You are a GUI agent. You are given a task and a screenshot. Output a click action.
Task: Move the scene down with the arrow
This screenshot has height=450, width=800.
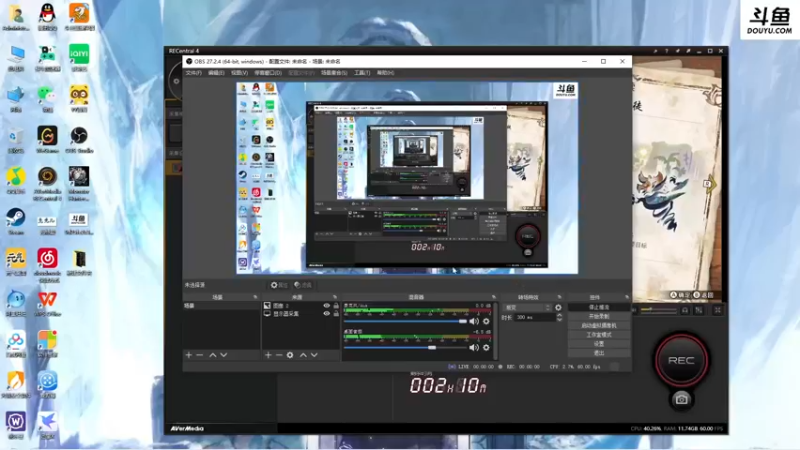click(223, 355)
